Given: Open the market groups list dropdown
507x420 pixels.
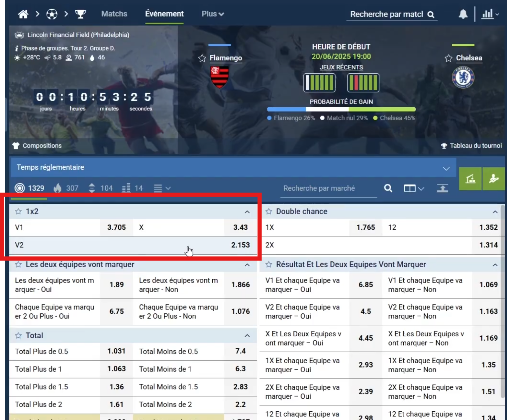Looking at the screenshot, I should click(x=162, y=188).
